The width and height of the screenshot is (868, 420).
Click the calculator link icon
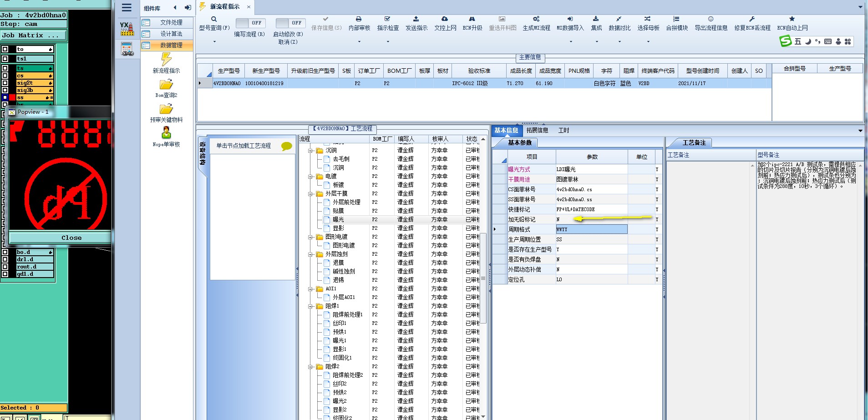tap(127, 49)
